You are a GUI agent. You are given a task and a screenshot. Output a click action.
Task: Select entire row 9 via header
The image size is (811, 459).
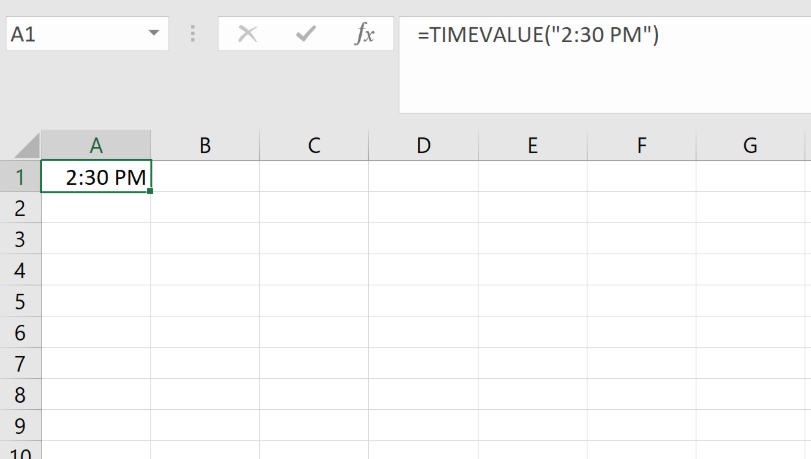click(19, 425)
